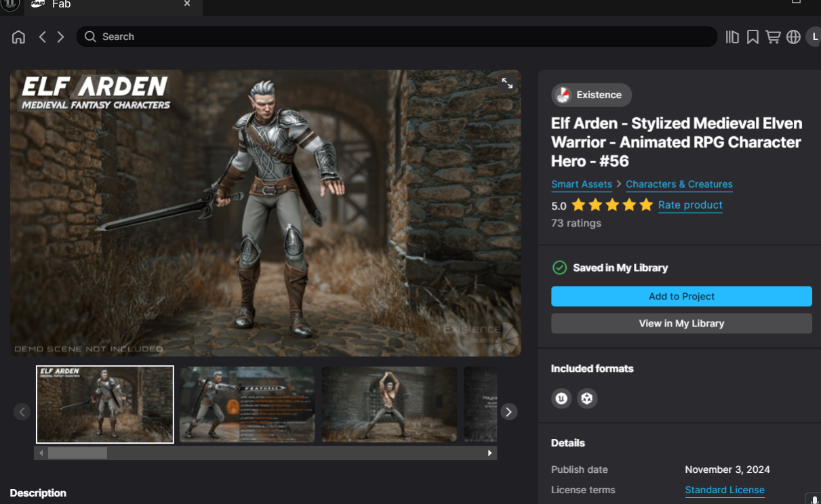Click the main Elf Arden preview image
The width and height of the screenshot is (821, 504).
[x=265, y=213]
